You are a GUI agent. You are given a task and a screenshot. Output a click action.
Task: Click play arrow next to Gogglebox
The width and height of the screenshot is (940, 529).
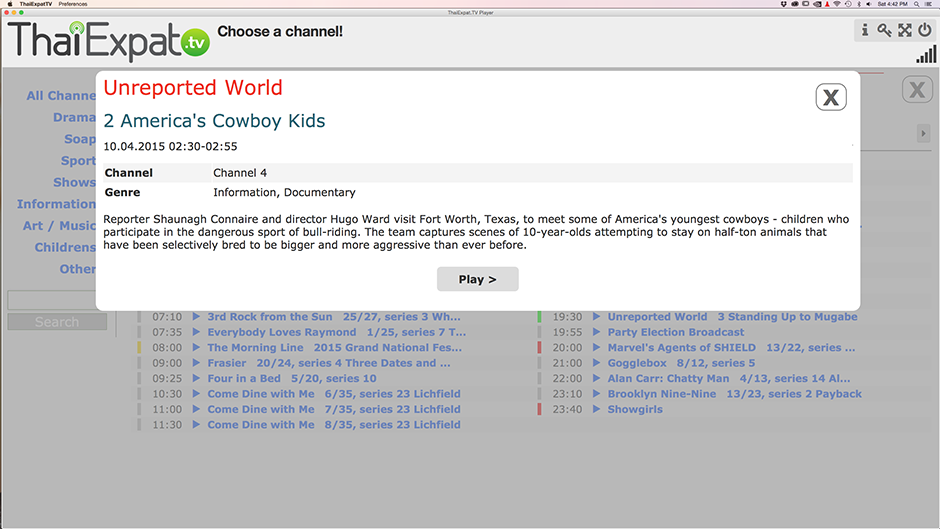[x=597, y=363]
